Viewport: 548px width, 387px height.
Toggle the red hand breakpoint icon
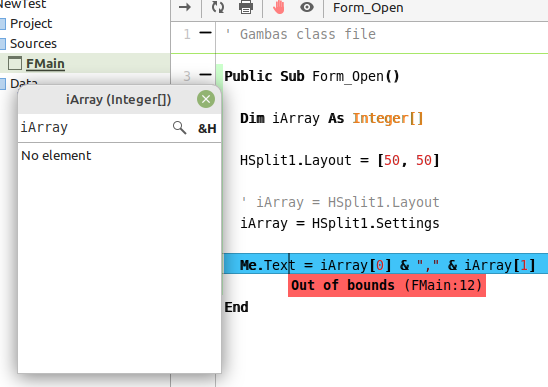tap(279, 7)
